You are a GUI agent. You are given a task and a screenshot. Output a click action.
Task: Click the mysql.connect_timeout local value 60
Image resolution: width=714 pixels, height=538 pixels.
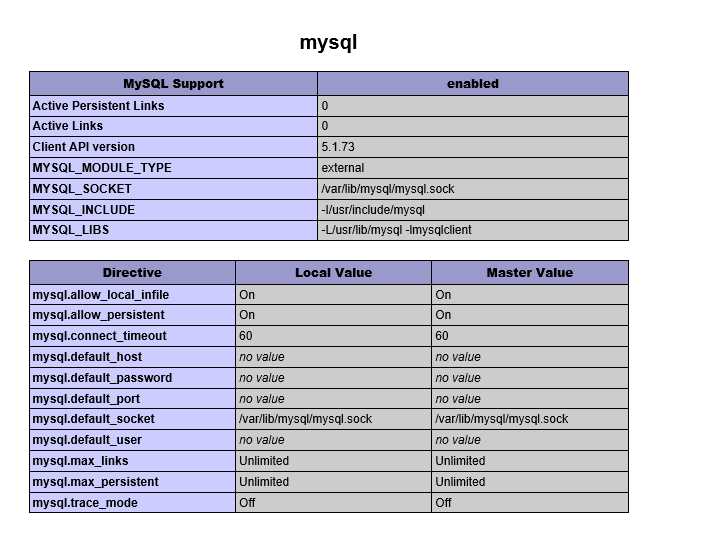pyautogui.click(x=246, y=336)
